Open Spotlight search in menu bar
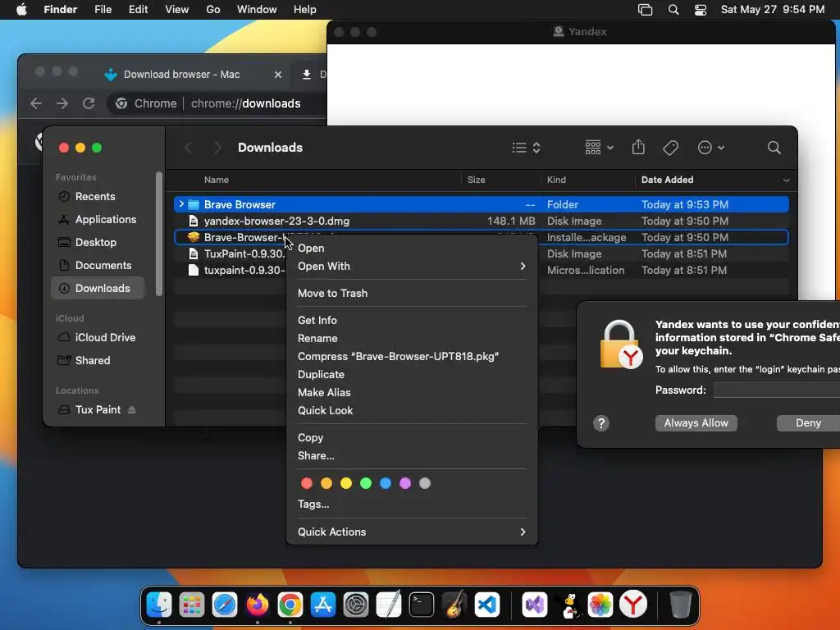 click(673, 10)
